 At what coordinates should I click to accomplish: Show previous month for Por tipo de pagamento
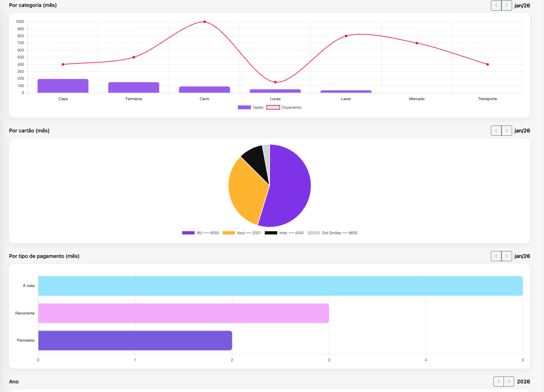tap(496, 256)
